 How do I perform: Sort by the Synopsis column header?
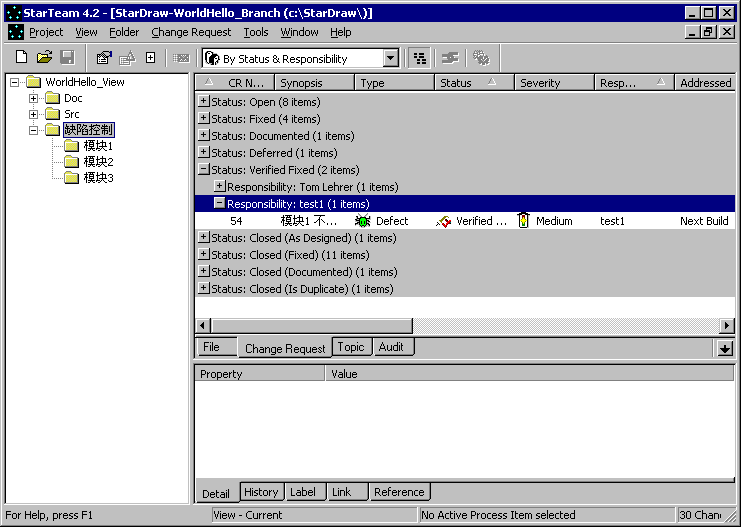coord(314,83)
